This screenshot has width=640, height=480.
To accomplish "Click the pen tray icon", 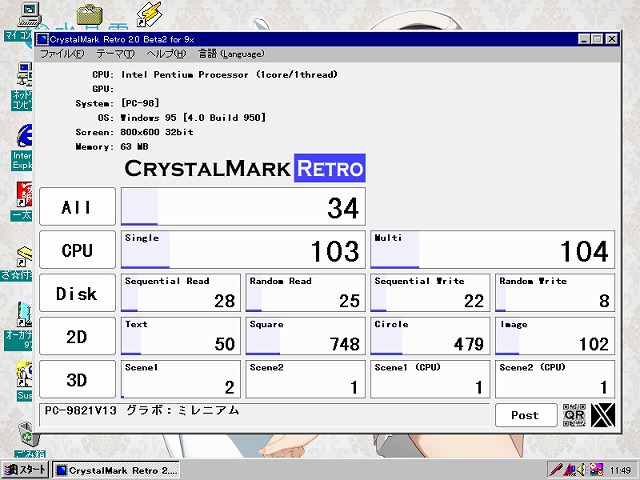I will pos(556,470).
